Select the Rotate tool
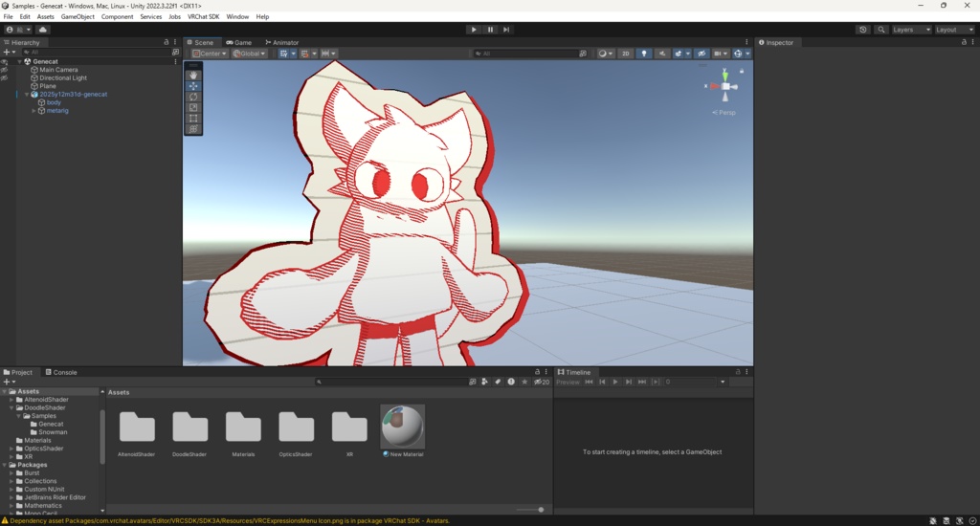980x526 pixels. (193, 97)
